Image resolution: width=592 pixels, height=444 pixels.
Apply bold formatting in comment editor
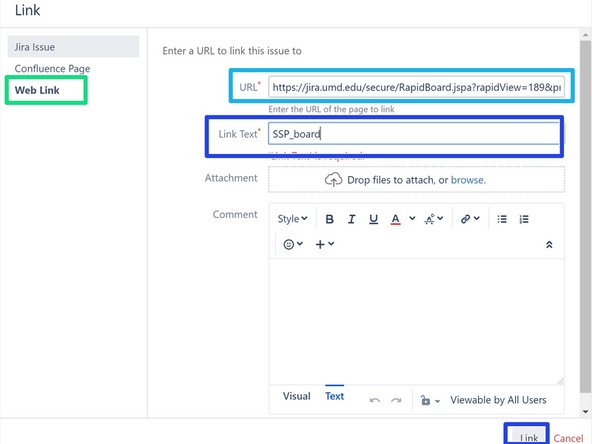pos(329,219)
